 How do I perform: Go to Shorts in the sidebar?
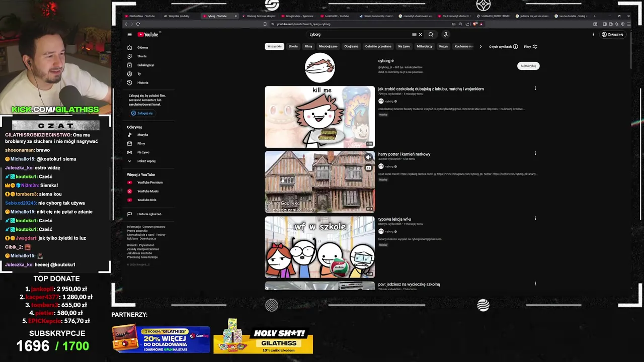pyautogui.click(x=142, y=56)
